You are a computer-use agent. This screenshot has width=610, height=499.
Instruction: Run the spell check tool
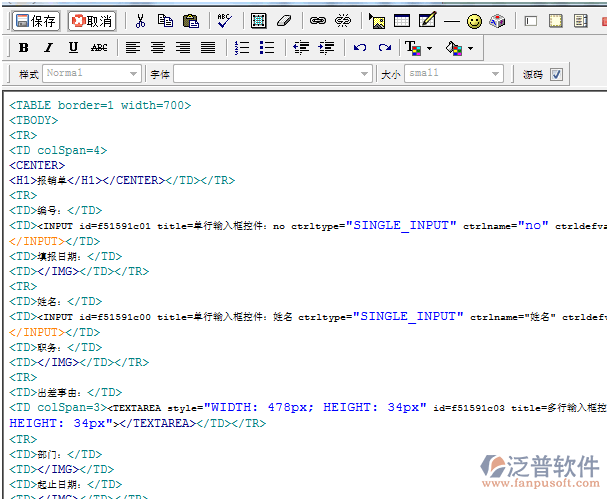coord(224,21)
